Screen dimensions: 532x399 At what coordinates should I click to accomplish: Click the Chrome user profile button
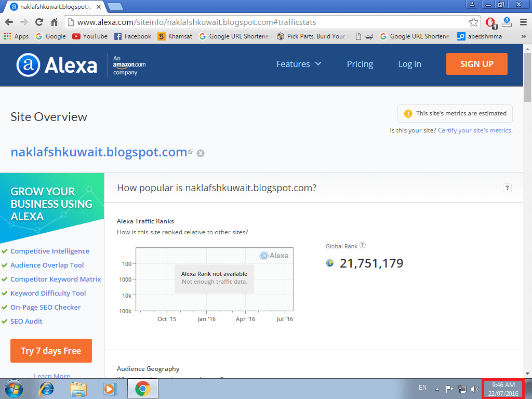click(472, 4)
